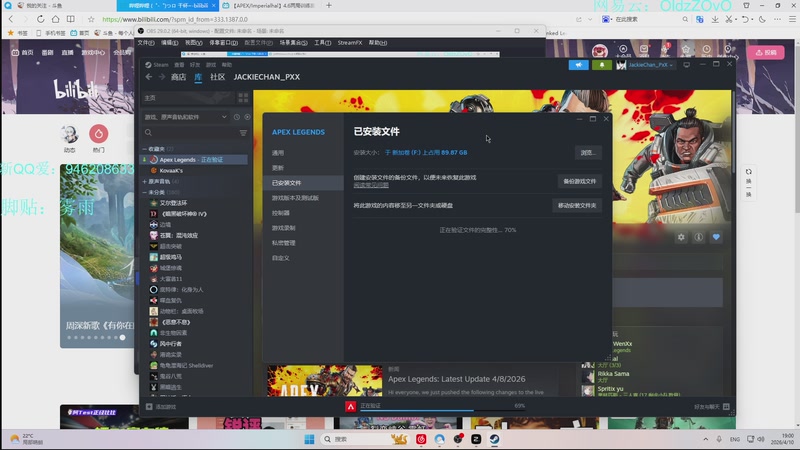Screen dimensions: 800x450
Task: Open StreamFX menu in OBS window
Action: click(x=349, y=43)
